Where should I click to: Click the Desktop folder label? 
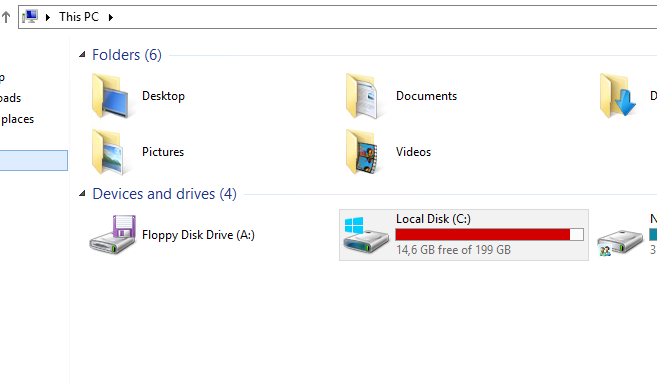(x=163, y=96)
